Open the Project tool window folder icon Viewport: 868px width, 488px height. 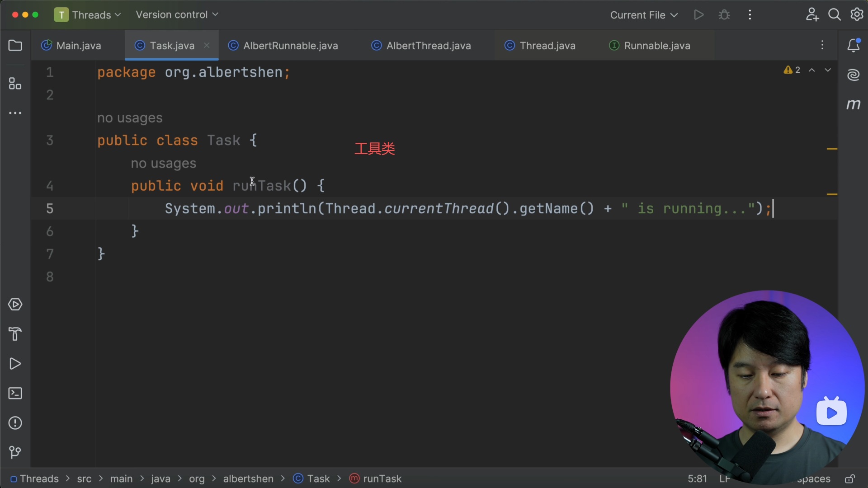click(15, 46)
